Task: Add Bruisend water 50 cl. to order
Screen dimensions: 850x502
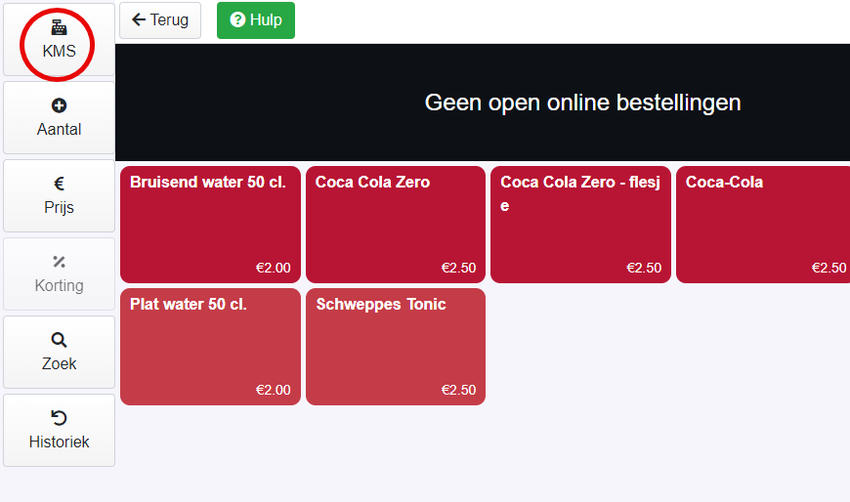Action: coord(210,224)
